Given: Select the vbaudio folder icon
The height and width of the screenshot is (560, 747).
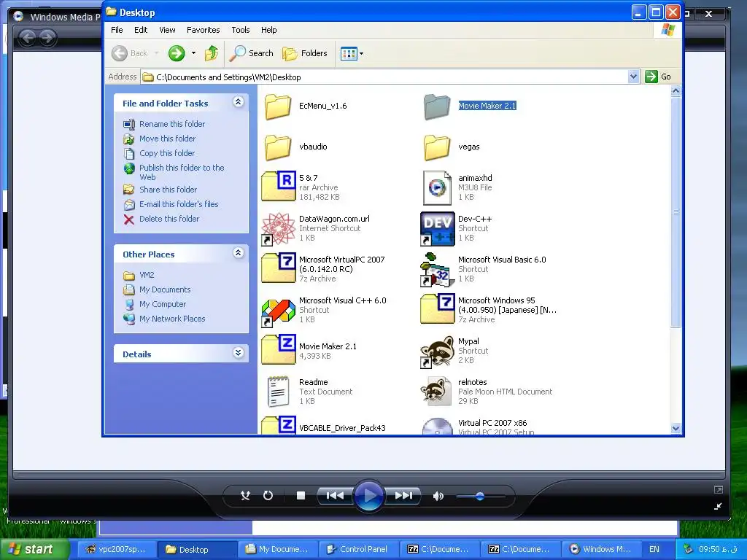Looking at the screenshot, I should tap(278, 147).
